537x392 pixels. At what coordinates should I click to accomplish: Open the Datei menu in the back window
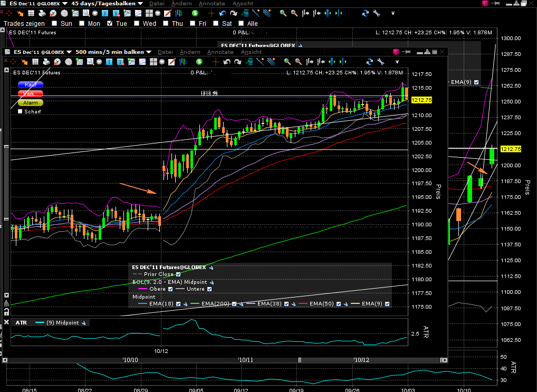[157, 4]
